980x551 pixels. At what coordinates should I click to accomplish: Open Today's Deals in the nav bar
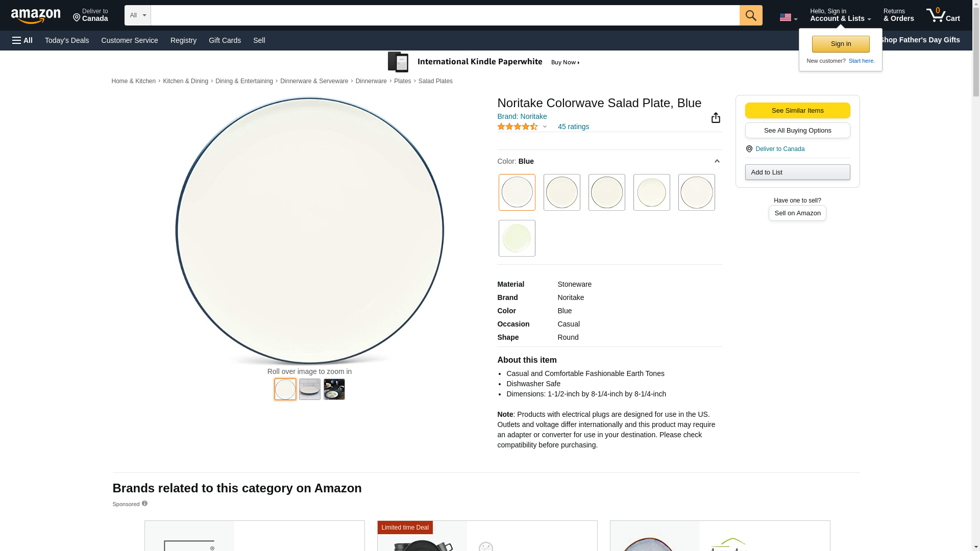67,40
